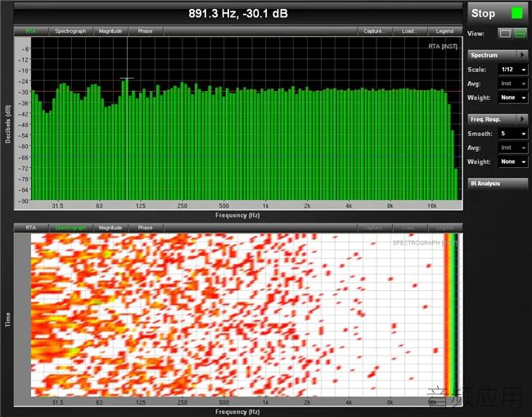The height and width of the screenshot is (417, 532).
Task: Select Magnitude tab in top pane
Action: pyautogui.click(x=110, y=31)
